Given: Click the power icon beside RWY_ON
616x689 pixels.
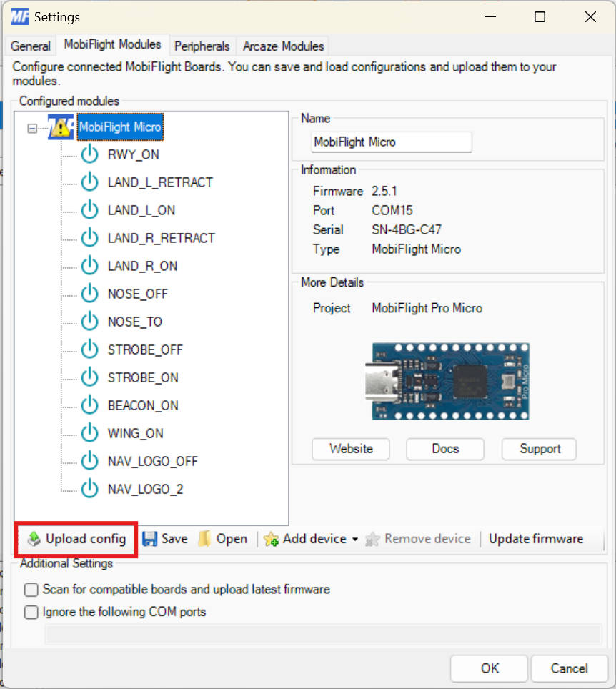Looking at the screenshot, I should [x=89, y=154].
